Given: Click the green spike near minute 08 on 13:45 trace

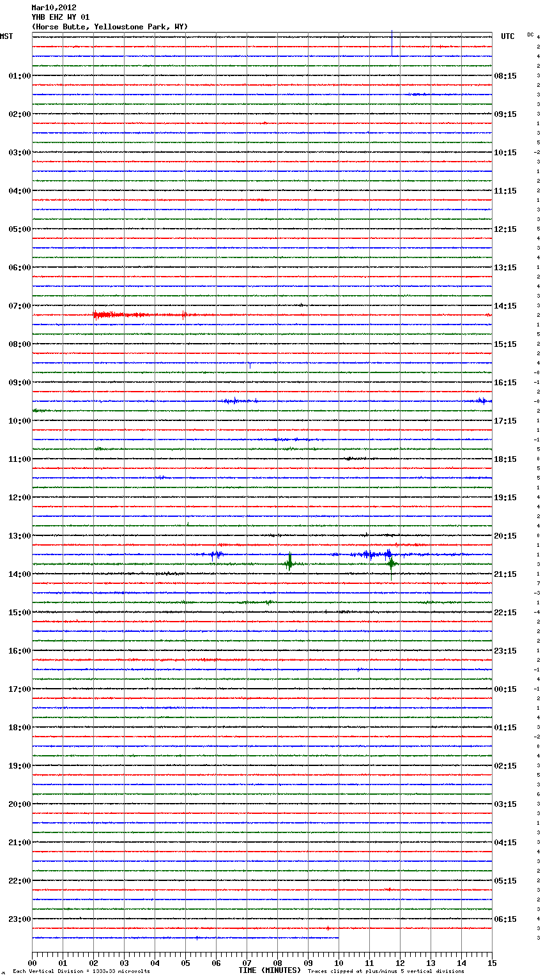Looking at the screenshot, I should (289, 562).
